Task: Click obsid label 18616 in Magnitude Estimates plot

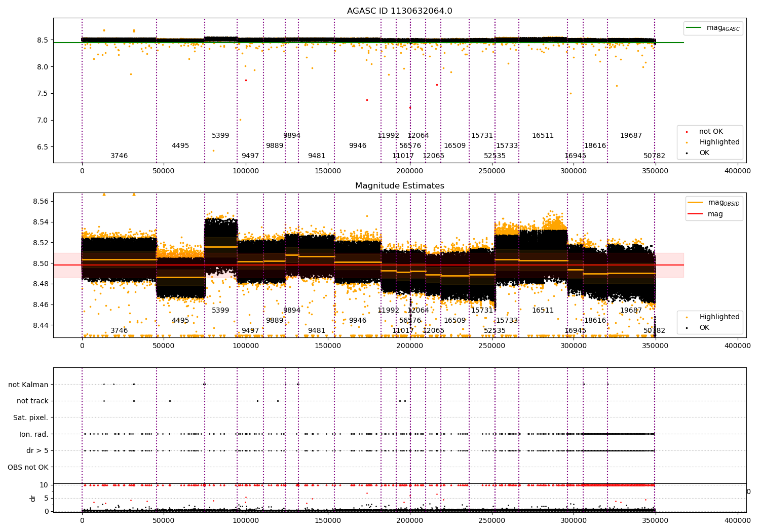Action: pos(595,320)
